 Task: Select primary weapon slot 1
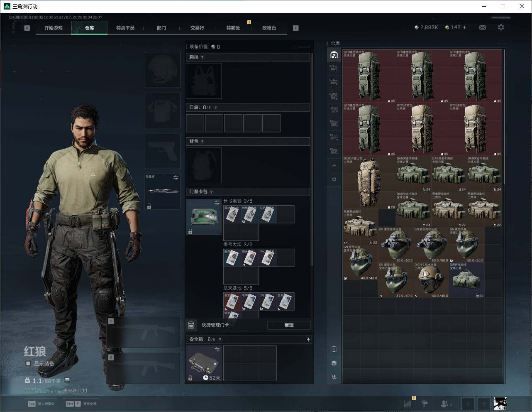(144, 332)
